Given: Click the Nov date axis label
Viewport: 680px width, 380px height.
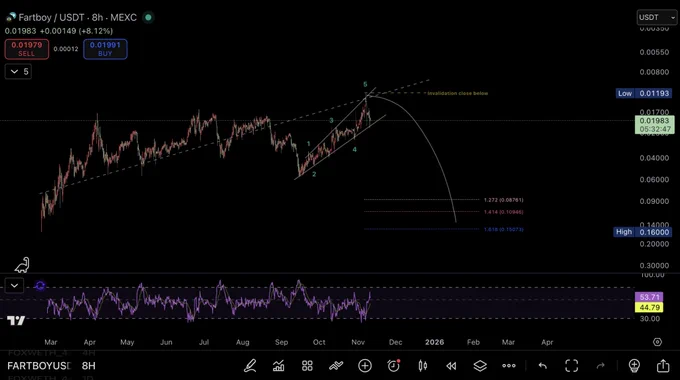Looking at the screenshot, I should pyautogui.click(x=358, y=342).
